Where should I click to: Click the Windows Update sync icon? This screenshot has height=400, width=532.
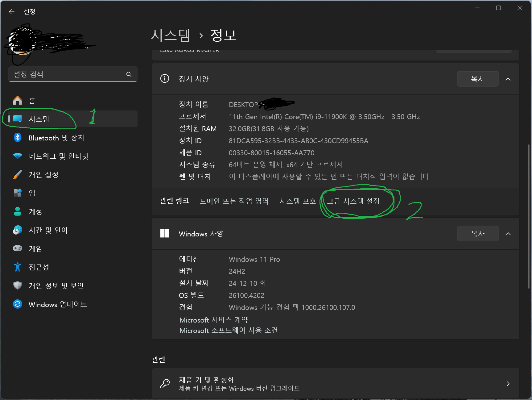tap(18, 304)
